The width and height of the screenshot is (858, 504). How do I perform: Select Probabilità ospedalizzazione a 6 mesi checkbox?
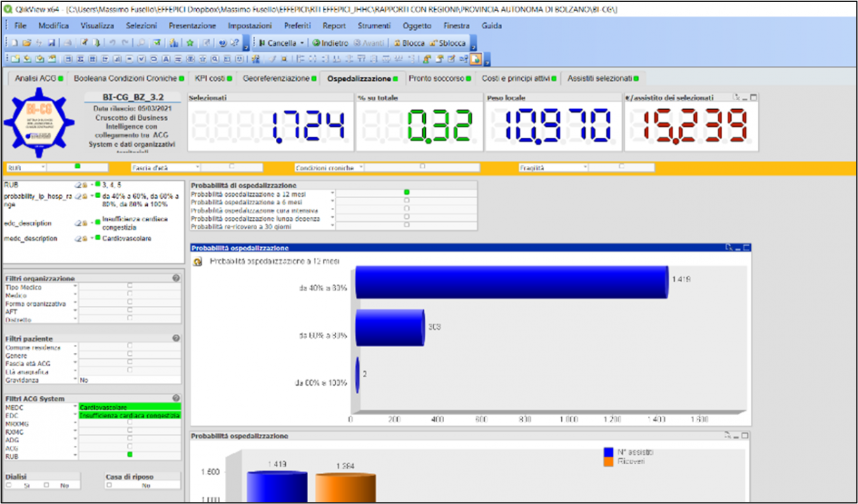407,200
